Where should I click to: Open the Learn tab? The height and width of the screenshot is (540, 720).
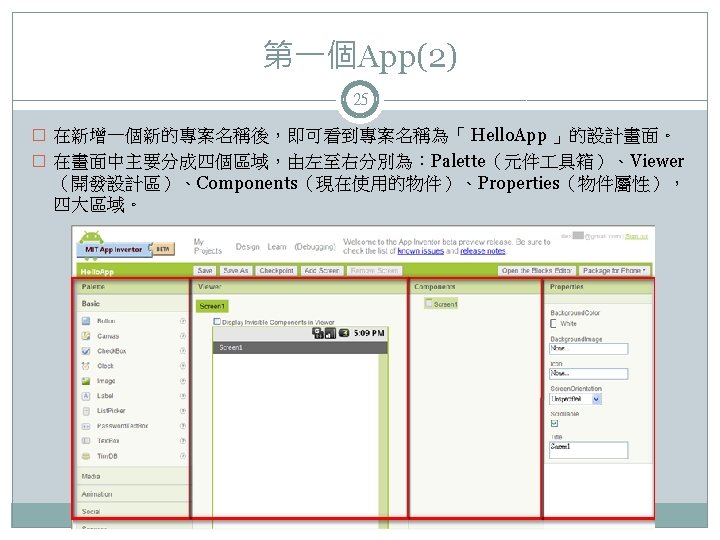coord(277,247)
